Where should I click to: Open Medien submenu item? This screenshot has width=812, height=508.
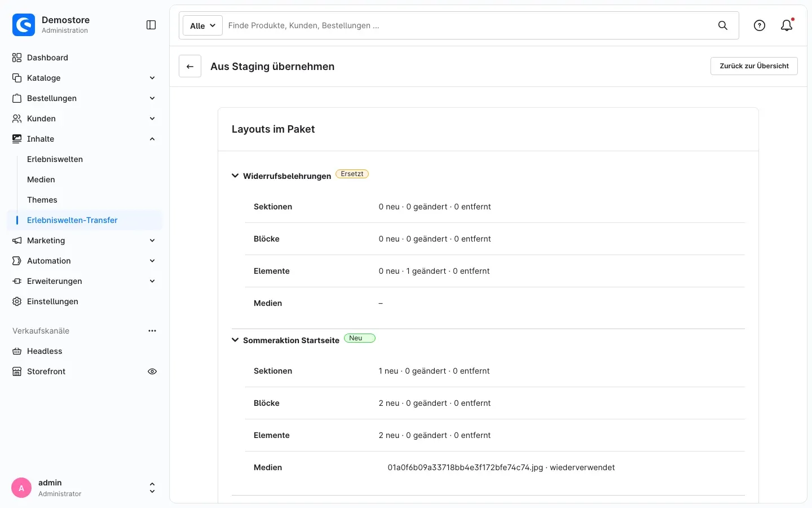coord(41,179)
